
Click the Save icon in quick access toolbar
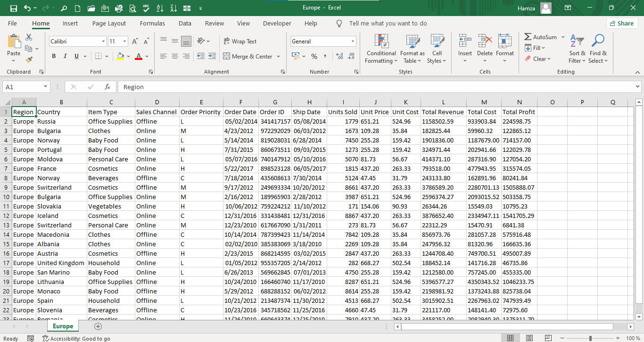click(13, 8)
